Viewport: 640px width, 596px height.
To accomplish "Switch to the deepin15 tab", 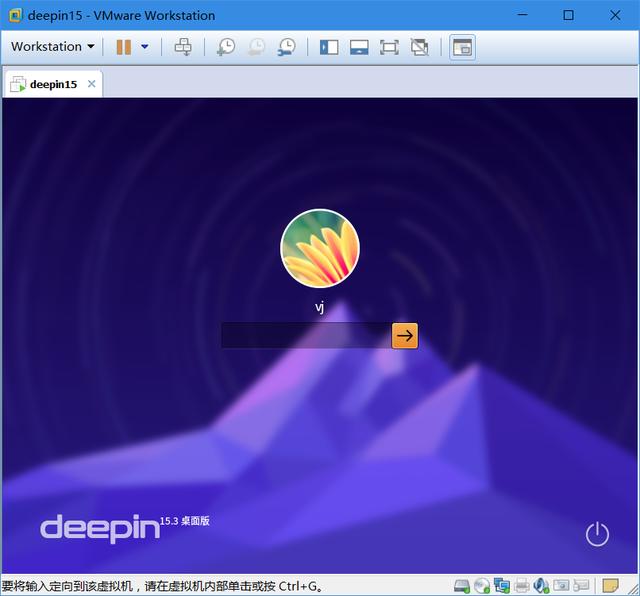I will [x=52, y=84].
